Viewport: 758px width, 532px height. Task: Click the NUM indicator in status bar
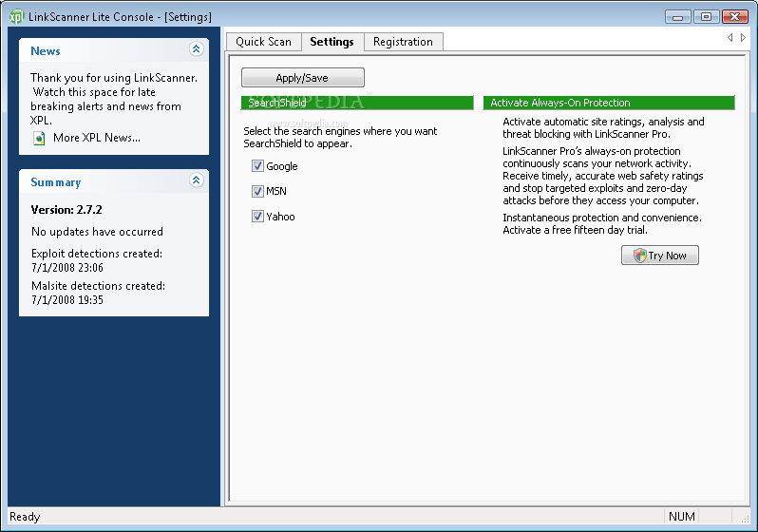tap(682, 517)
